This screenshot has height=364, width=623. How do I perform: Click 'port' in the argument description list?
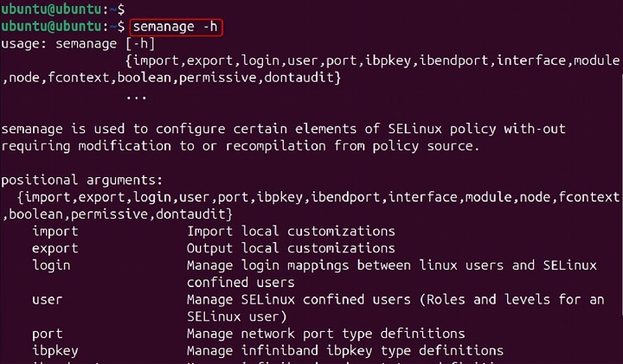point(48,334)
